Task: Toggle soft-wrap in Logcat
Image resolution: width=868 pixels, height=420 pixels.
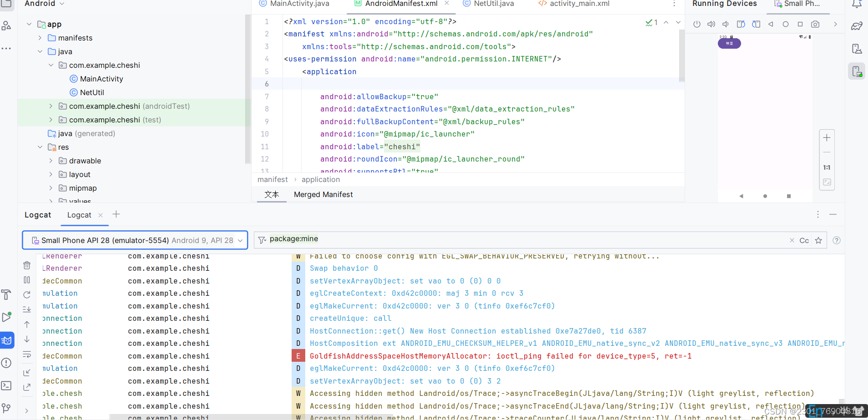Action: point(27,354)
